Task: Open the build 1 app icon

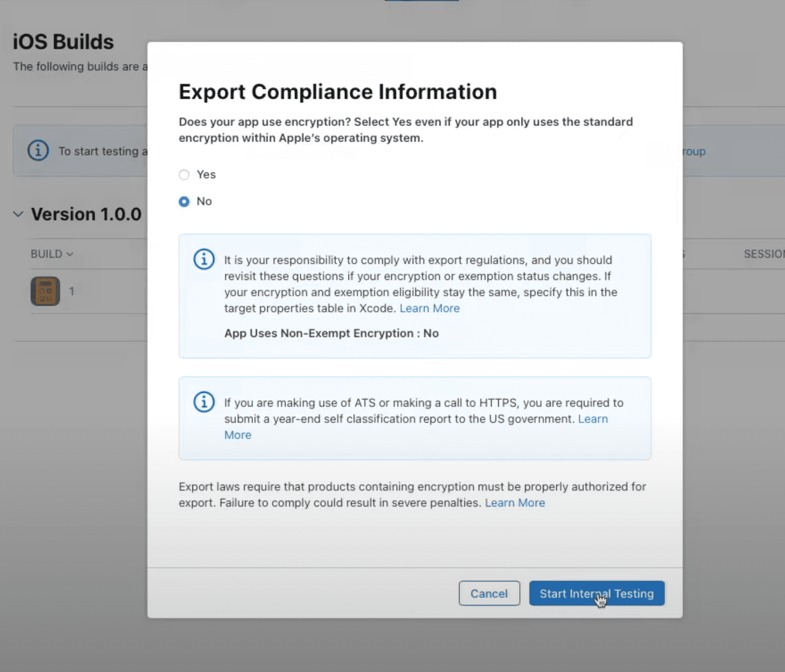Action: (x=45, y=291)
